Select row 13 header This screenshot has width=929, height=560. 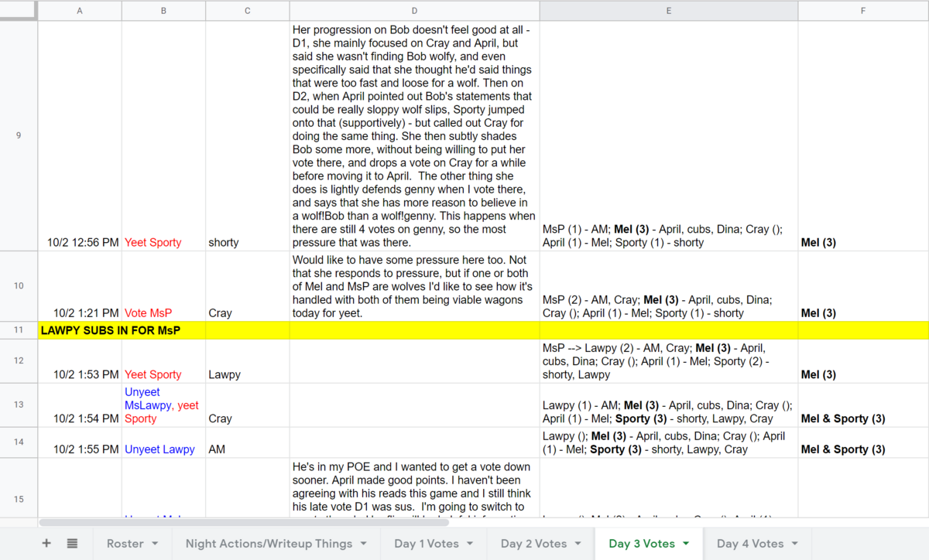pyautogui.click(x=19, y=405)
